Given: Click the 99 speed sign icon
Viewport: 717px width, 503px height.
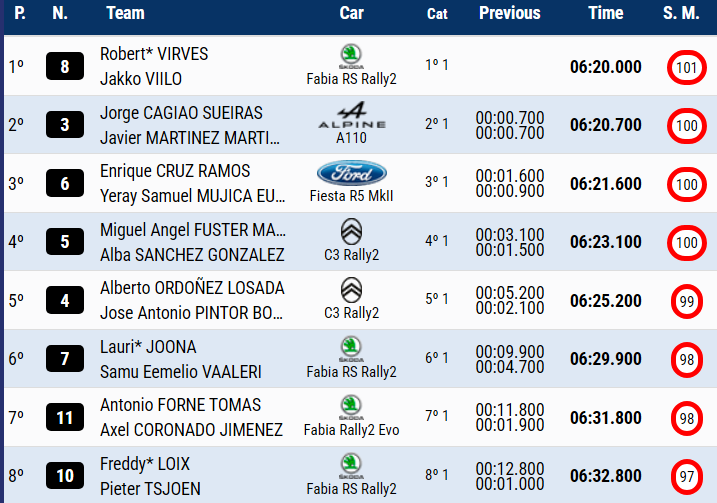Looking at the screenshot, I should pyautogui.click(x=686, y=301).
